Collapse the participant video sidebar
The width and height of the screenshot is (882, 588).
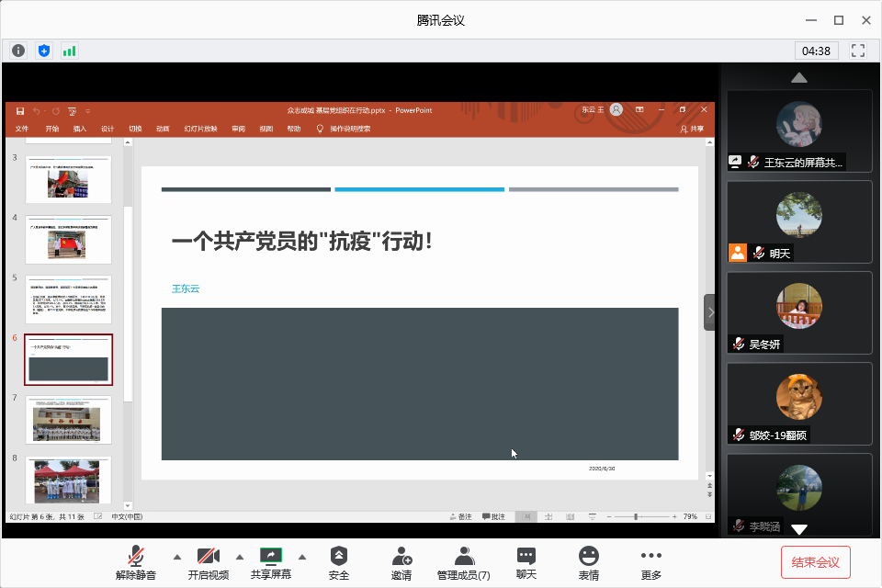[x=709, y=312]
